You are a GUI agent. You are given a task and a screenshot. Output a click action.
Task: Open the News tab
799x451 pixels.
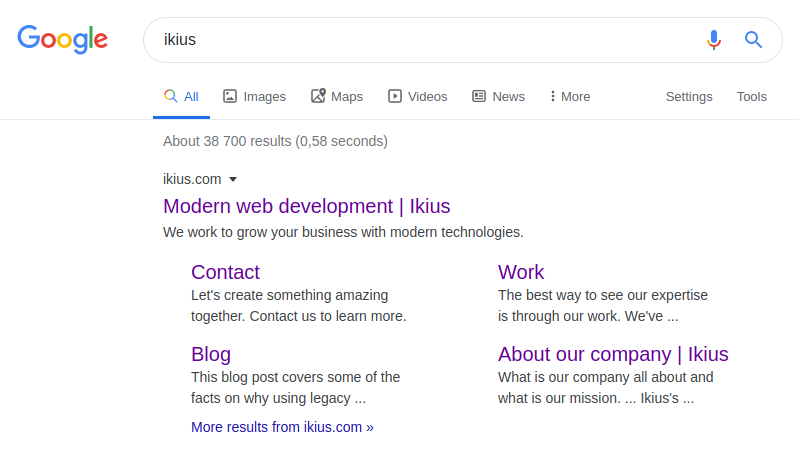[x=498, y=96]
